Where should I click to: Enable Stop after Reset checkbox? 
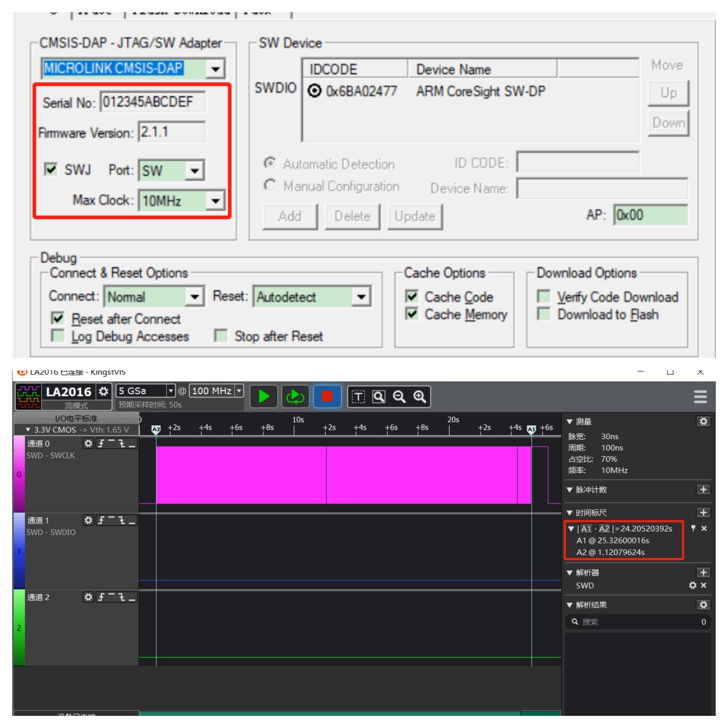click(221, 336)
